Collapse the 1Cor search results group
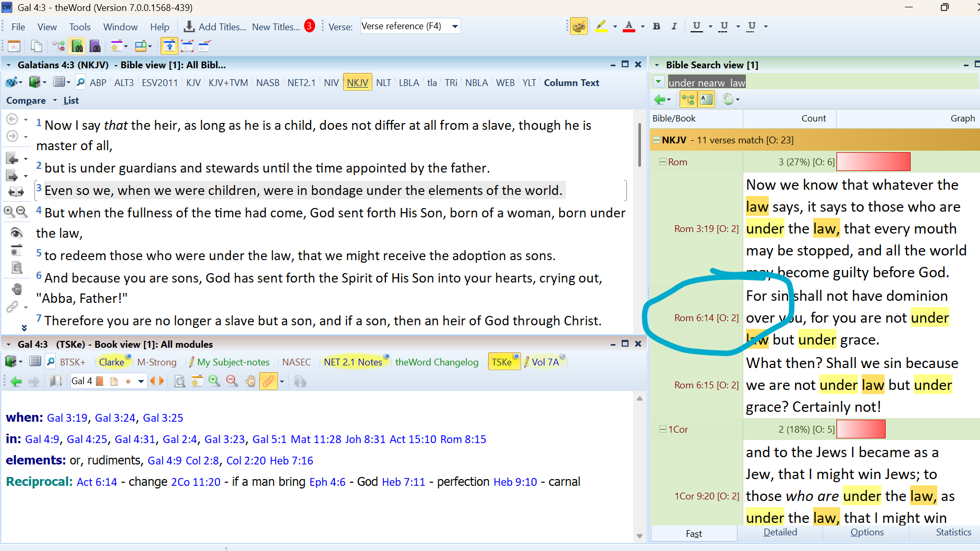 coord(662,429)
